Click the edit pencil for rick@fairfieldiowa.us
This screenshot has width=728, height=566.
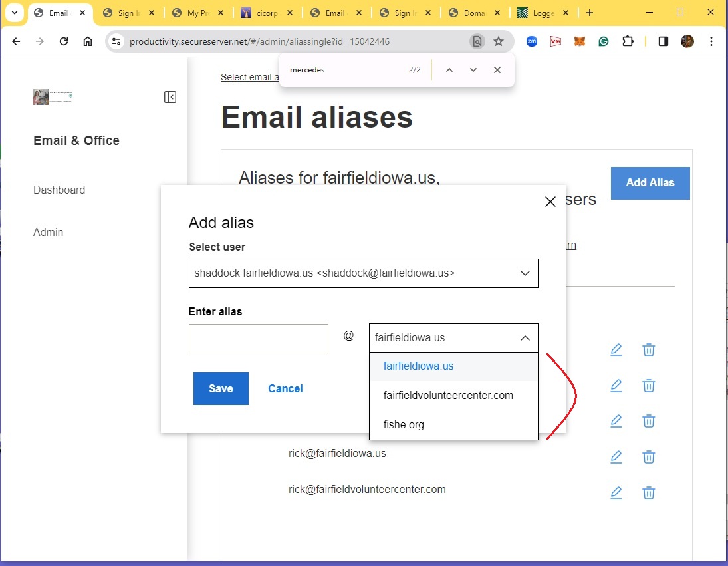616,457
